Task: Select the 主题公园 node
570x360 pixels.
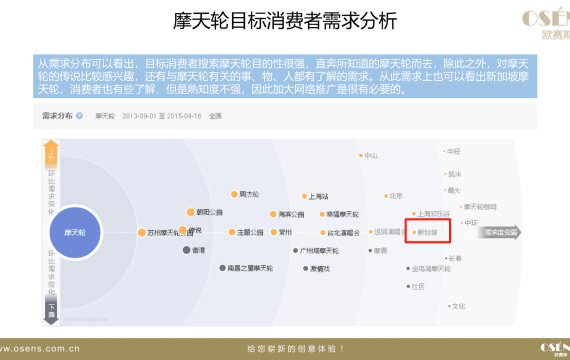Action: click(246, 232)
